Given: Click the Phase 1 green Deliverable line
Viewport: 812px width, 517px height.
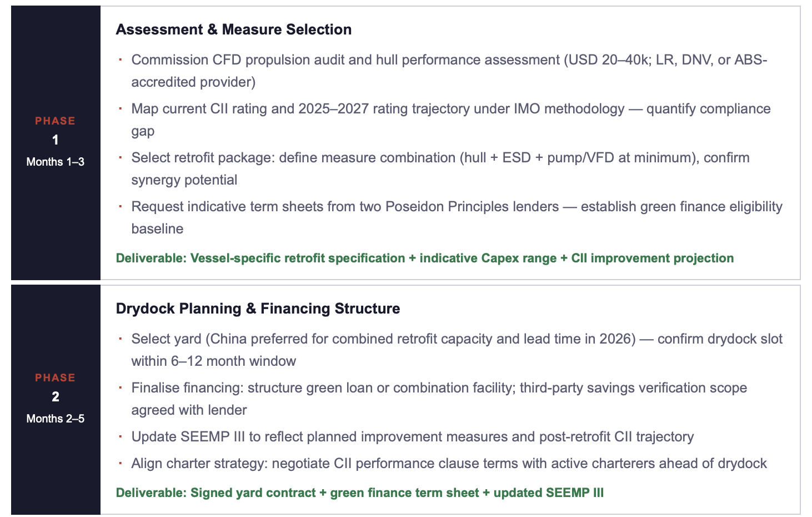Looking at the screenshot, I should pos(424,258).
